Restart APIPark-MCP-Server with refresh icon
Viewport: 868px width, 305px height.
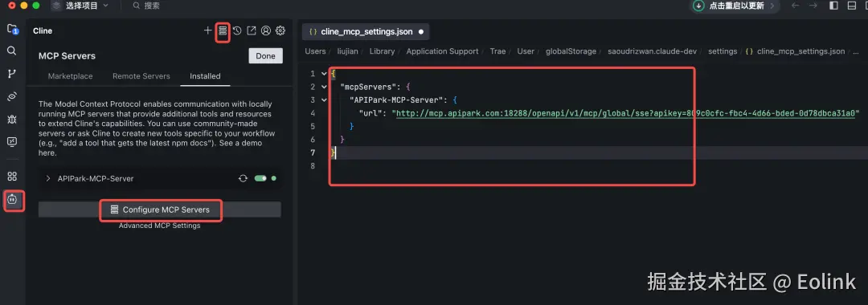tap(243, 178)
